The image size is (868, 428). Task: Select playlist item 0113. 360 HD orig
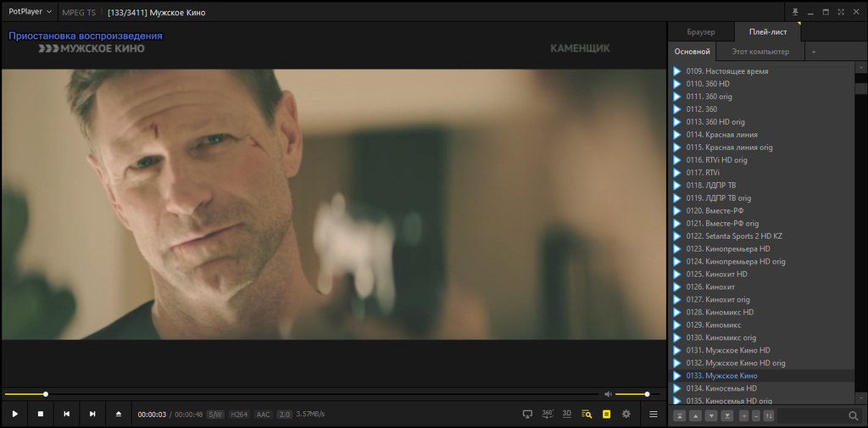pyautogui.click(x=762, y=122)
